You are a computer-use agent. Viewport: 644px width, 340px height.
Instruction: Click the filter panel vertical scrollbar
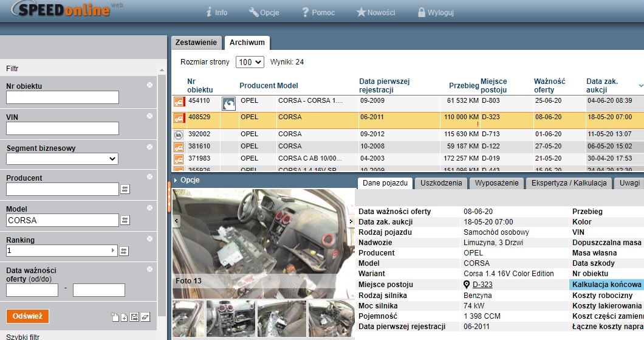162,195
